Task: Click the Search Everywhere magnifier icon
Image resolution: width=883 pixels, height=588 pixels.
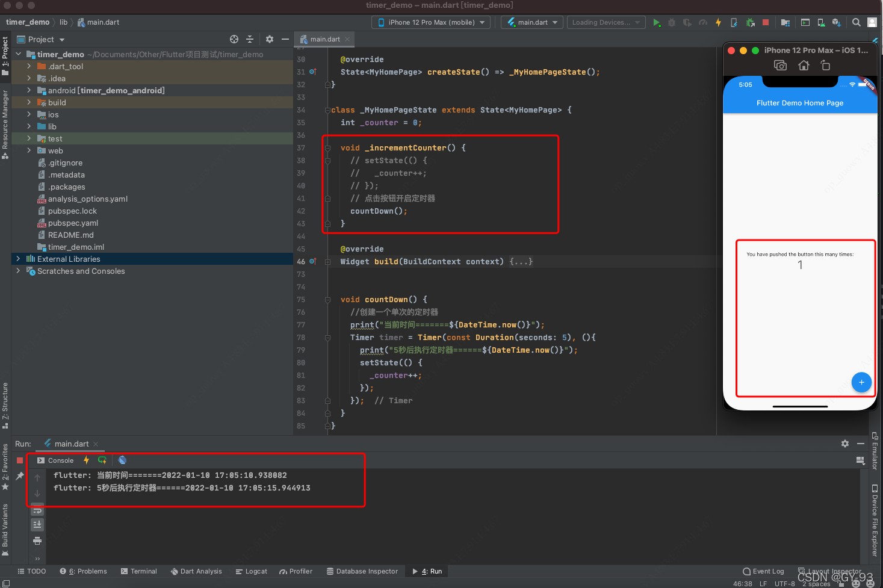Action: 856,22
